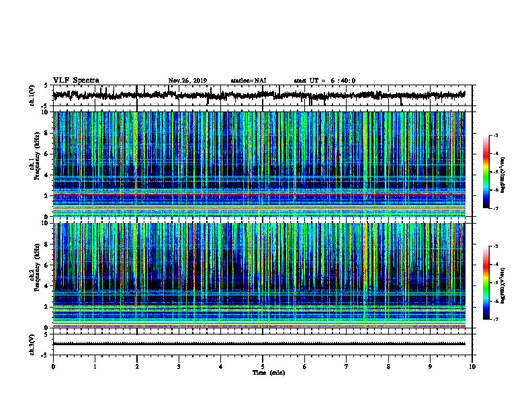
Task: Click the "2" tick on the time axis
Action: [137, 367]
